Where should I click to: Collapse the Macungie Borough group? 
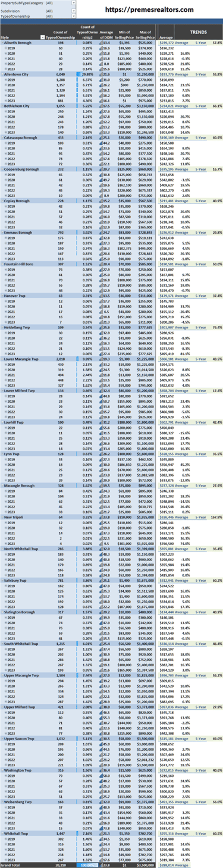[x=2, y=485]
